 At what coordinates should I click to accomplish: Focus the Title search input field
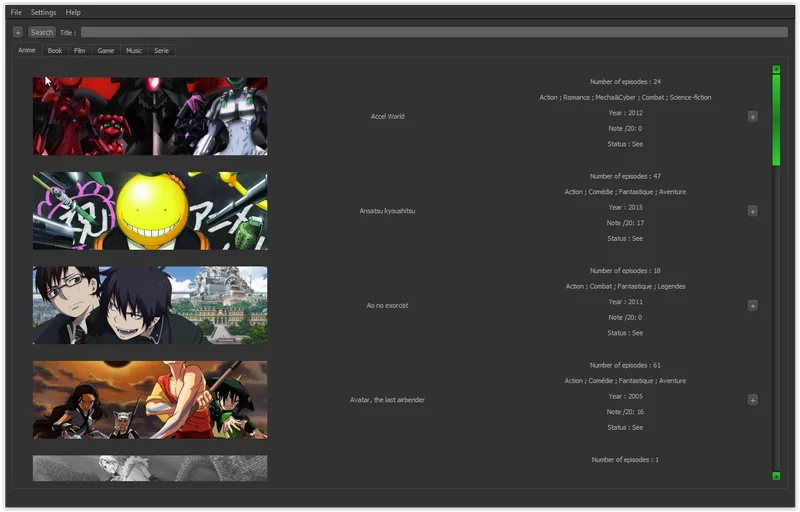click(x=434, y=33)
